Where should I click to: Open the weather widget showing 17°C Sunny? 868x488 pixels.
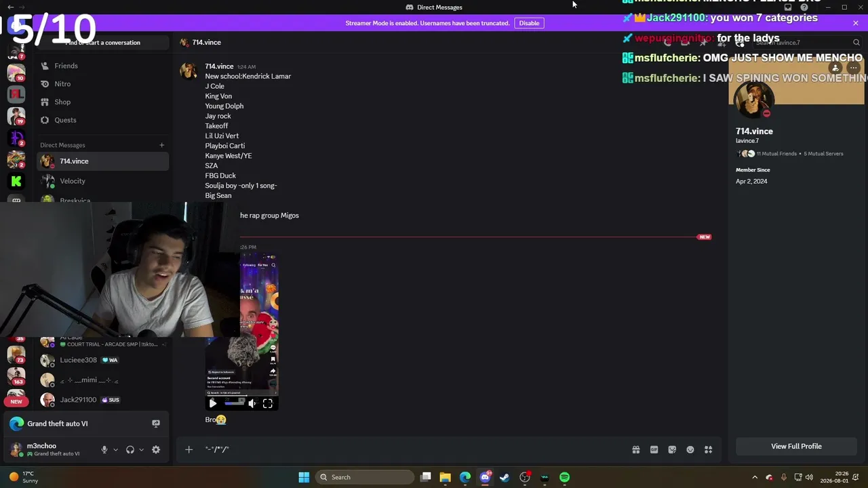tap(24, 477)
